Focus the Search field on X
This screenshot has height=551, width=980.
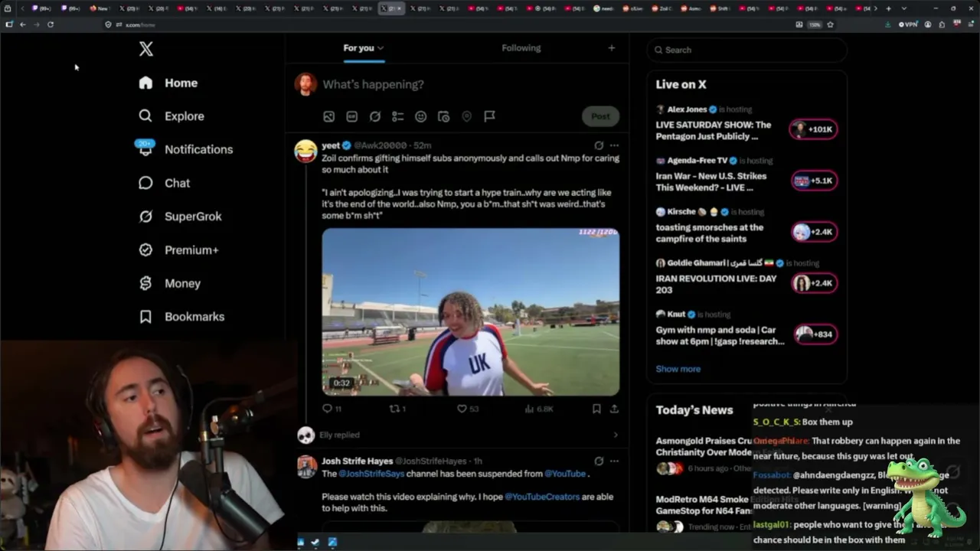pos(747,50)
